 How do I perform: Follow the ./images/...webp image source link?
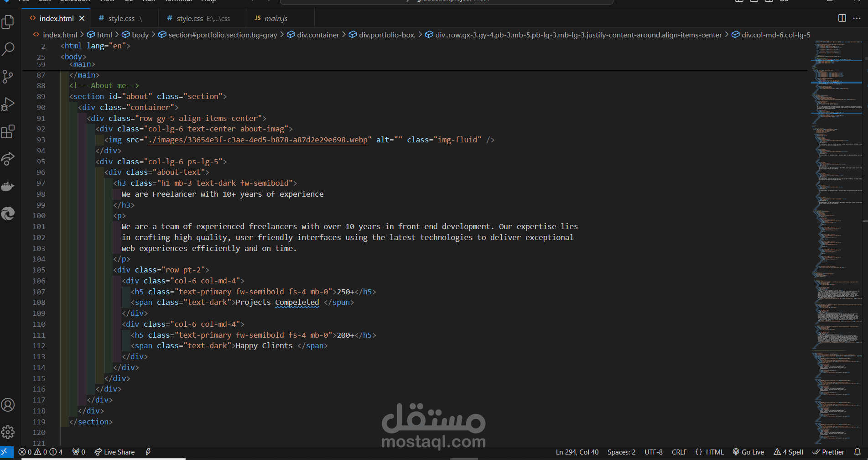(258, 140)
